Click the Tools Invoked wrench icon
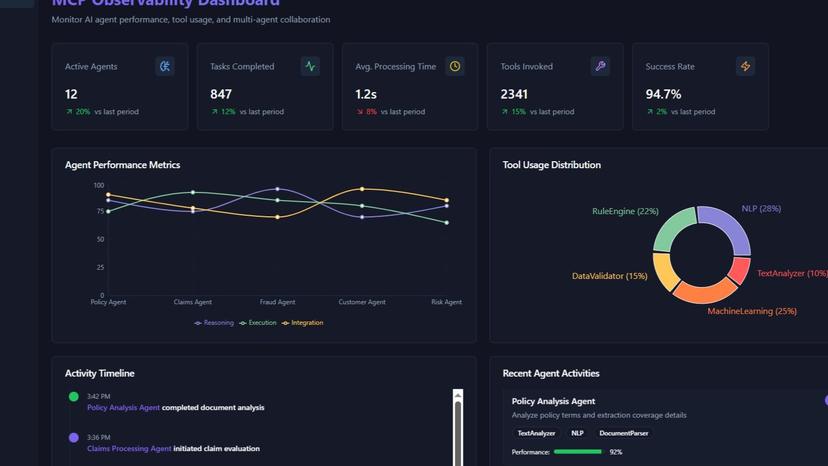The image size is (828, 466). pos(600,66)
